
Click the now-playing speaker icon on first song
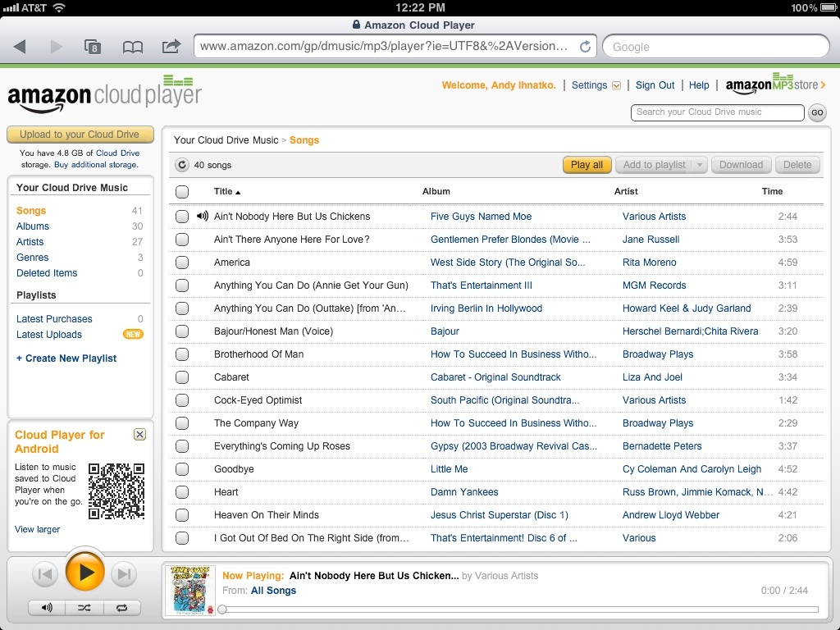[202, 216]
